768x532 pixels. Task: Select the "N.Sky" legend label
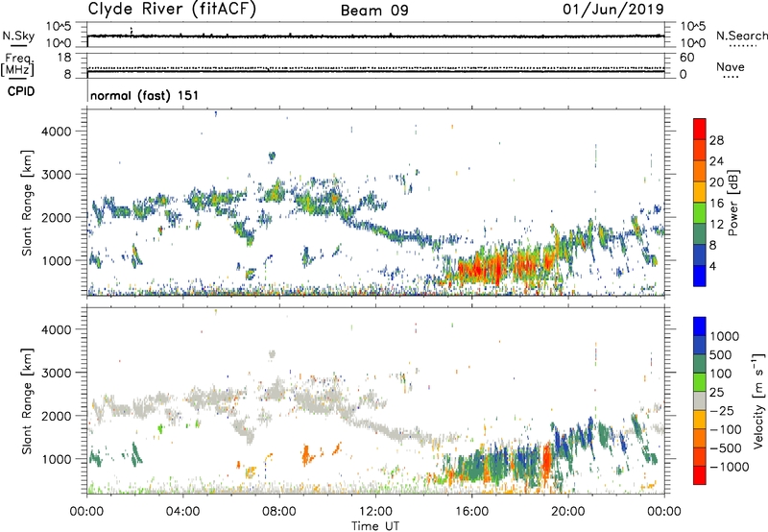pyautogui.click(x=18, y=36)
